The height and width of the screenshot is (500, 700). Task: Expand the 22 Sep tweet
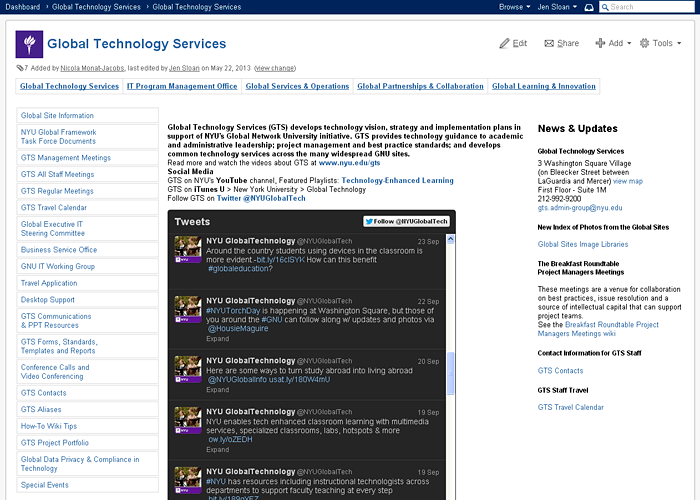217,339
